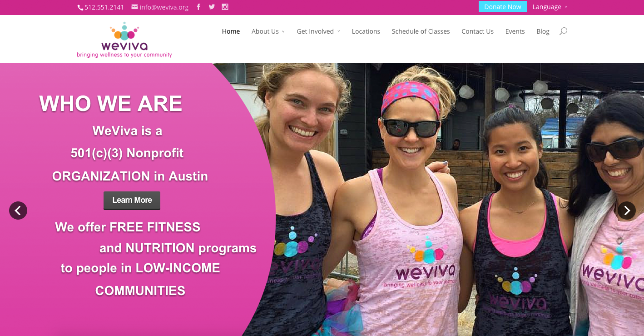Select the Home menu item

point(231,31)
